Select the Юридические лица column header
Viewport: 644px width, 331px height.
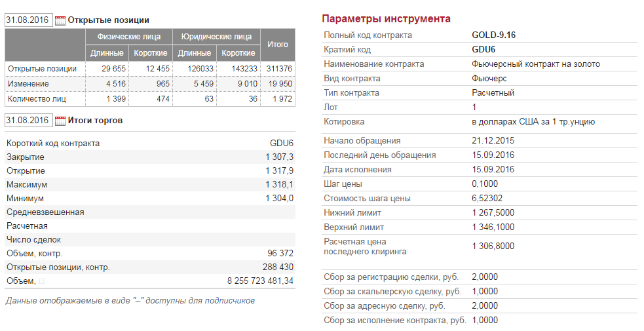coord(216,37)
